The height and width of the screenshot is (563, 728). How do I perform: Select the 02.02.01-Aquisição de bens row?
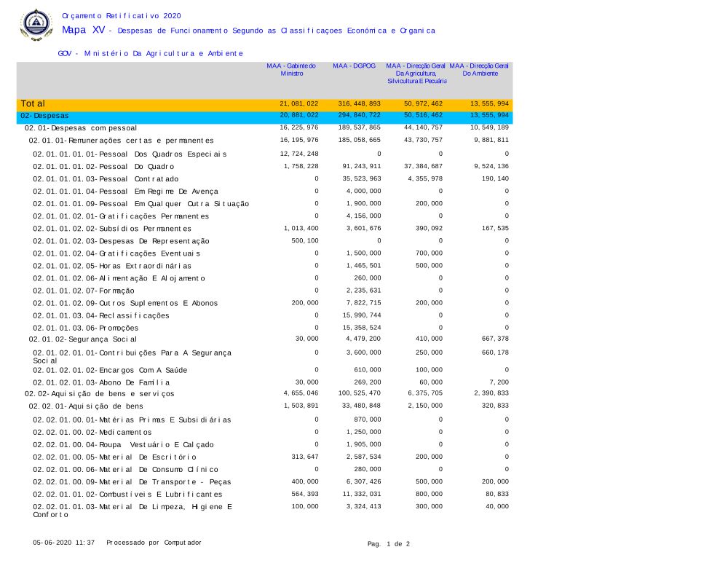[86, 406]
